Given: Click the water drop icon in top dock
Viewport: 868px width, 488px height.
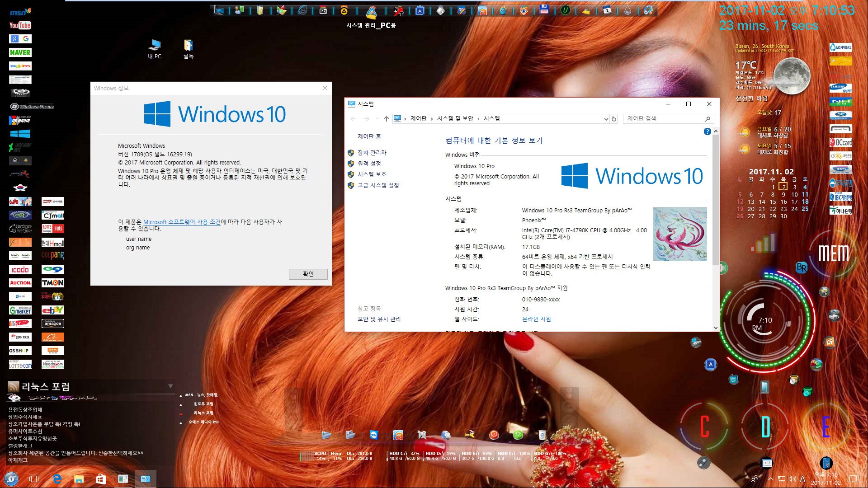Looking at the screenshot, I should pos(627,10).
